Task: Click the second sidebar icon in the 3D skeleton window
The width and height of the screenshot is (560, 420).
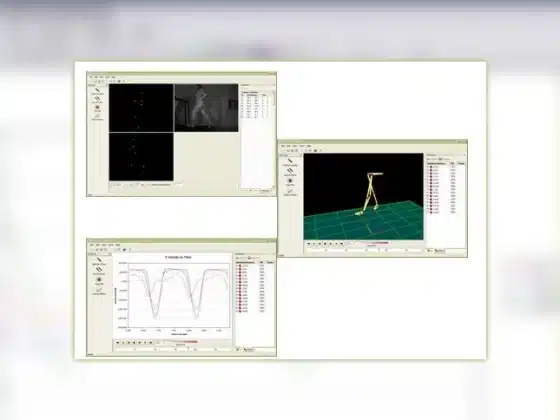Action: [290, 171]
